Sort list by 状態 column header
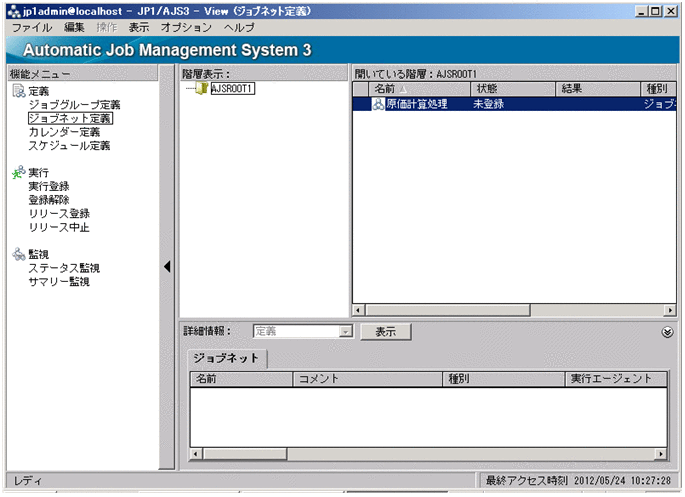685x497 pixels. click(x=513, y=89)
